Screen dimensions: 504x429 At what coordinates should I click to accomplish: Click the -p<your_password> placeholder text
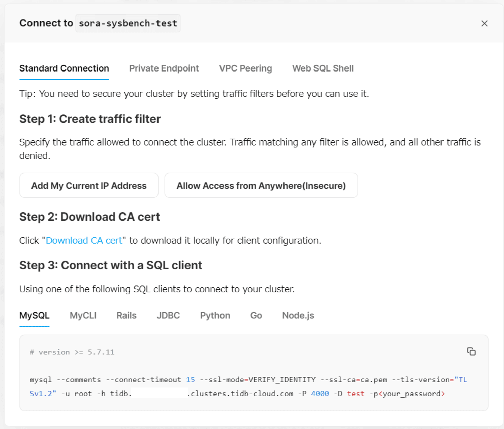[x=407, y=394]
